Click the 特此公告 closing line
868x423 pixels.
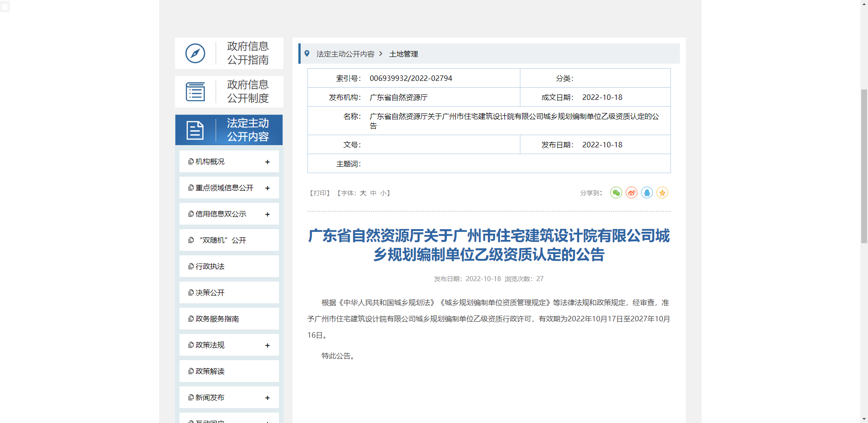(x=338, y=356)
